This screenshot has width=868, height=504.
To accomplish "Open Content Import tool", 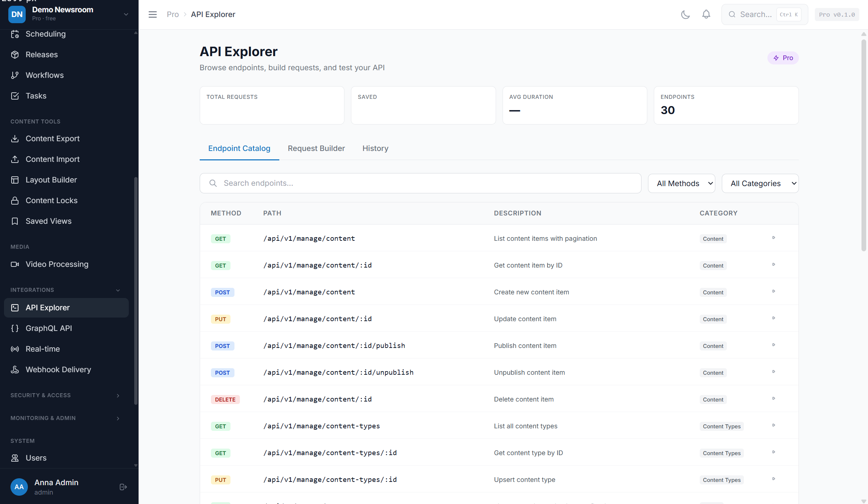I will 66,159.
